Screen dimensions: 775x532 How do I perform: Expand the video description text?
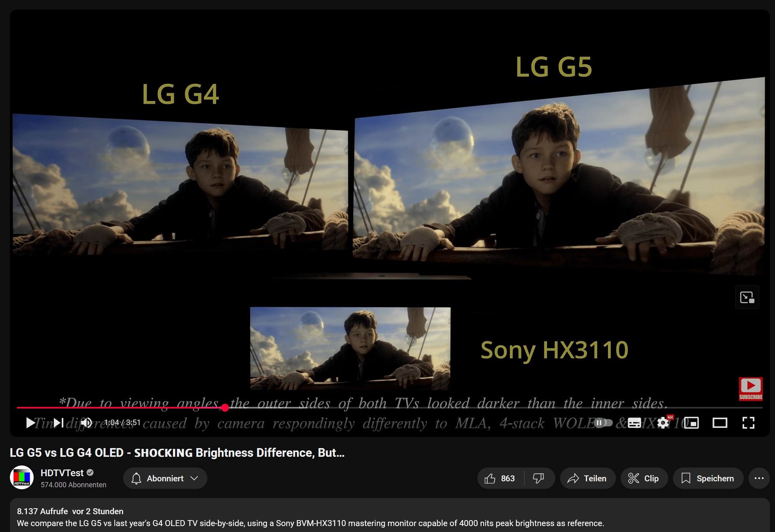(x=310, y=523)
